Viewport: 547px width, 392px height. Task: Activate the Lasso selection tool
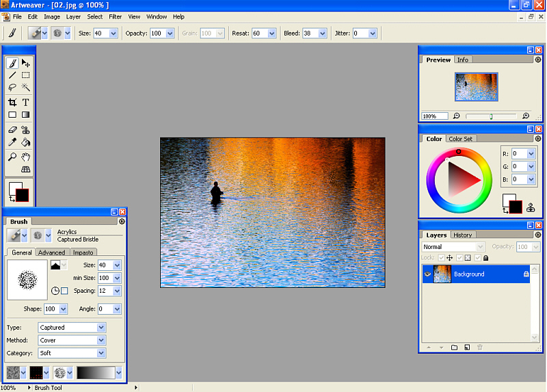12,88
